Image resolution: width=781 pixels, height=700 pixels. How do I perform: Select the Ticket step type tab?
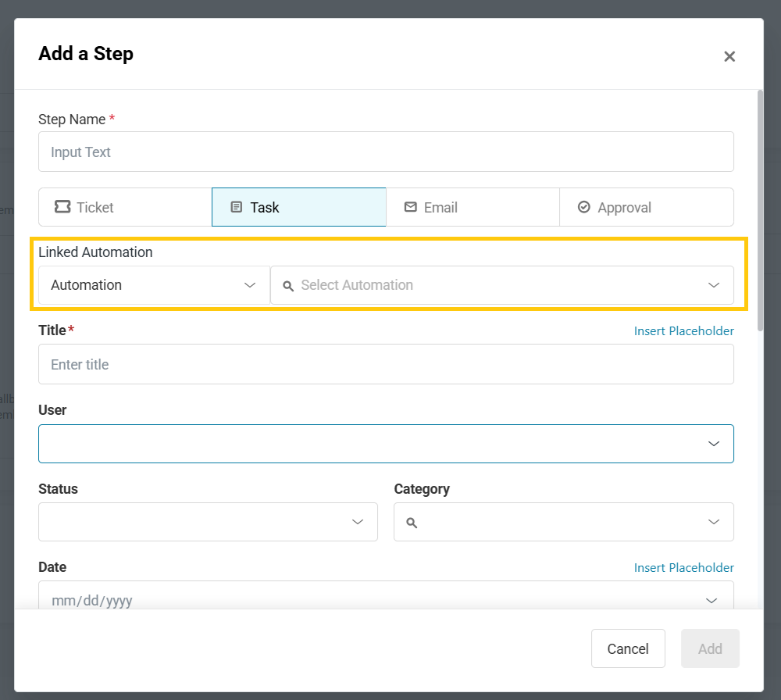[x=125, y=207]
